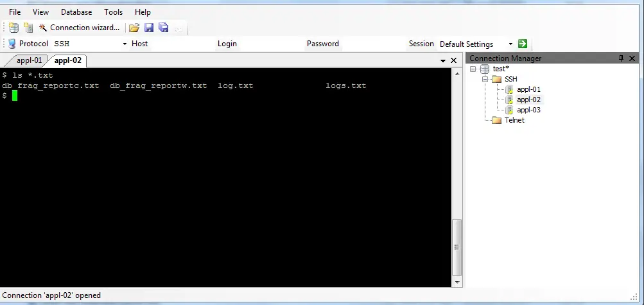
Task: Click the appl-03 server icon in tree
Action: coord(509,110)
